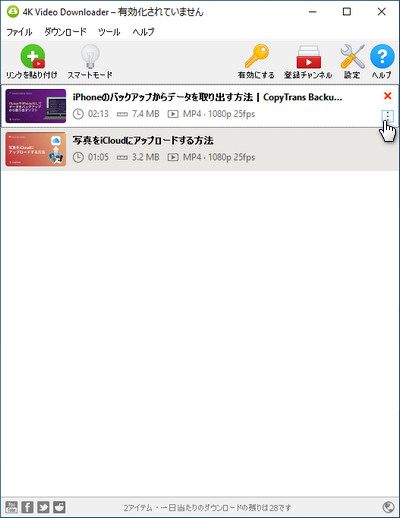Click the status bar remaining downloads text

(x=207, y=508)
